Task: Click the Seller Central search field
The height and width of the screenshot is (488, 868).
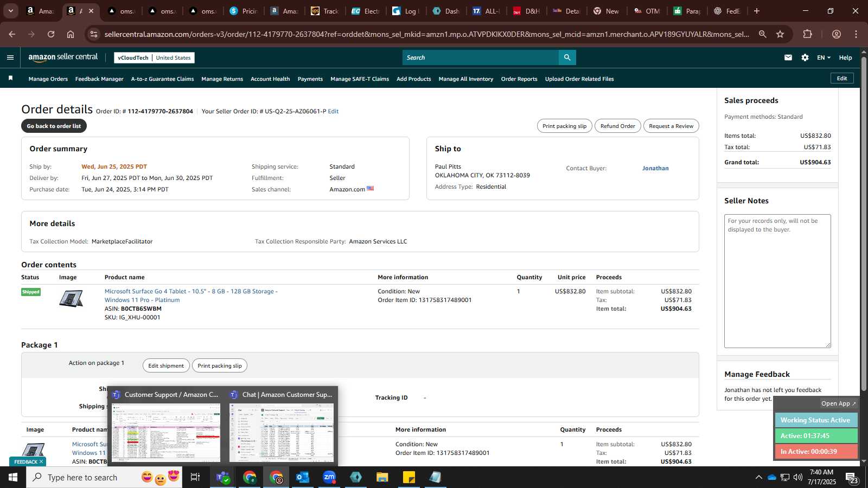Action: [481, 57]
